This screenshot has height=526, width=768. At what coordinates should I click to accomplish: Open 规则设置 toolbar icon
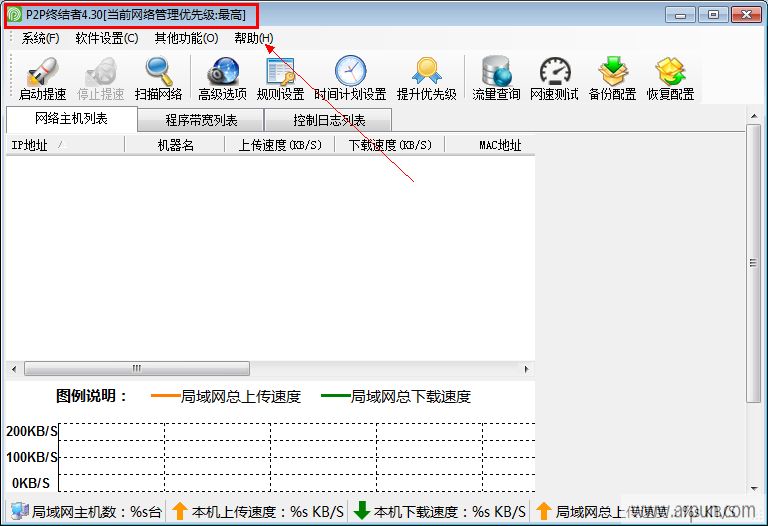click(280, 72)
